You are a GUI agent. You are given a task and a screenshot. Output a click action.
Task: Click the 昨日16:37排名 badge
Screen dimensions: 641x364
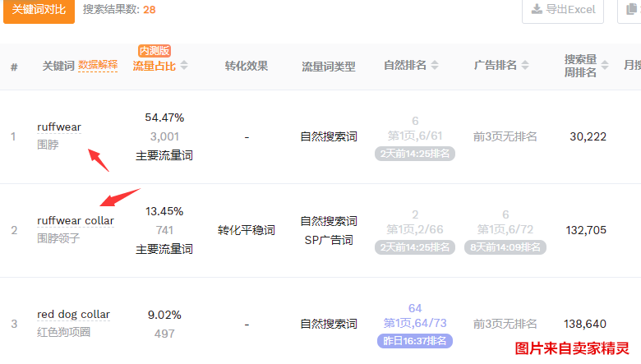pos(415,340)
